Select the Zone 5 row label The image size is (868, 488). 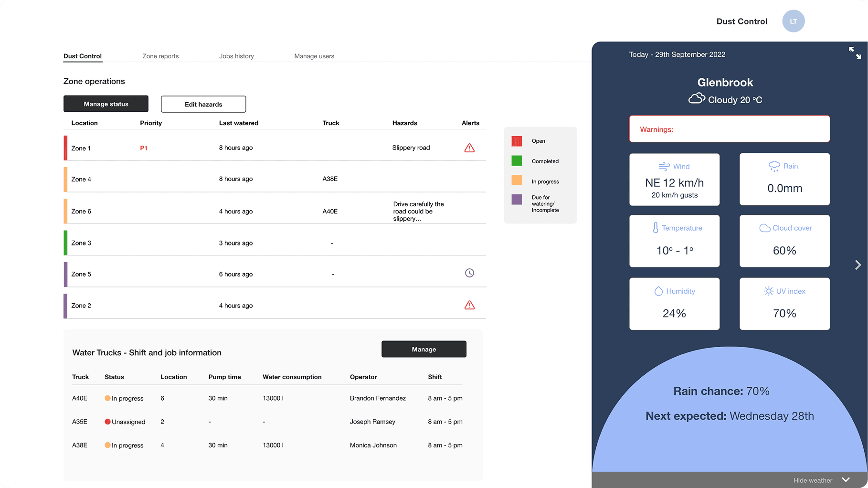pyautogui.click(x=81, y=275)
